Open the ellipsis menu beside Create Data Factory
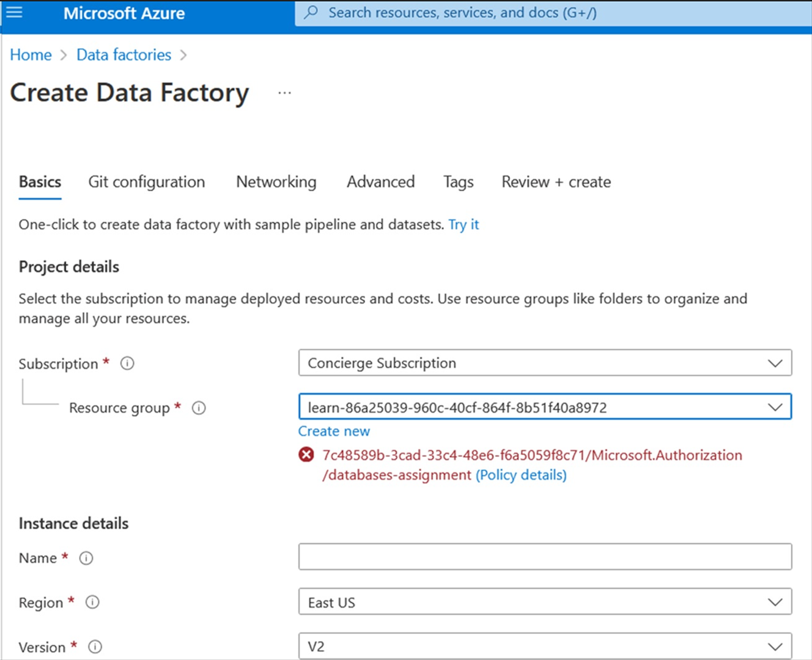812x660 pixels. pos(284,92)
